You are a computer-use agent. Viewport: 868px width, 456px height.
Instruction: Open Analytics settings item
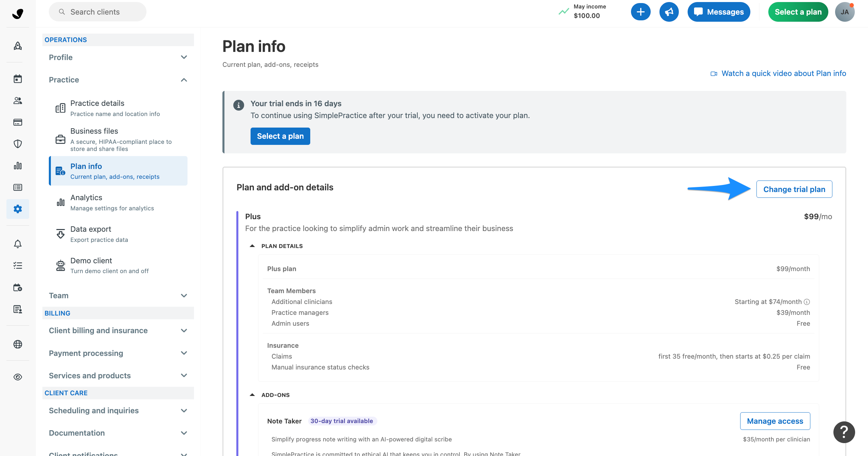pos(118,203)
